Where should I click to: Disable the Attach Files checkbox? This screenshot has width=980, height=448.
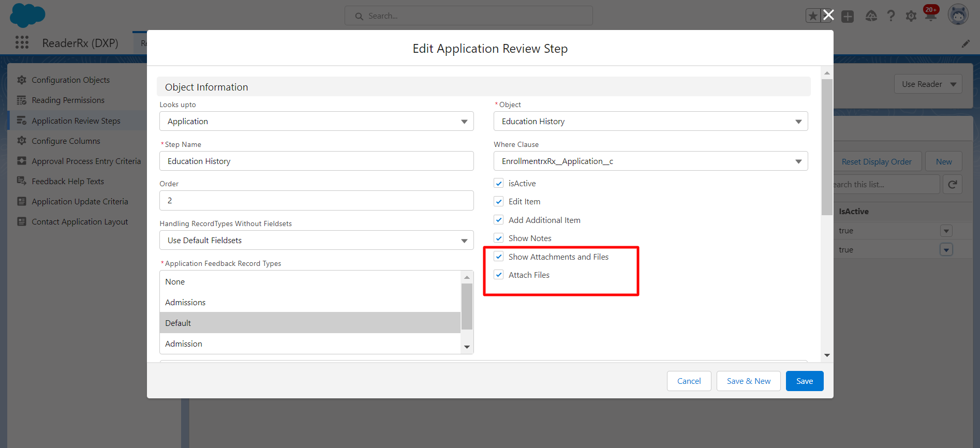coord(499,275)
